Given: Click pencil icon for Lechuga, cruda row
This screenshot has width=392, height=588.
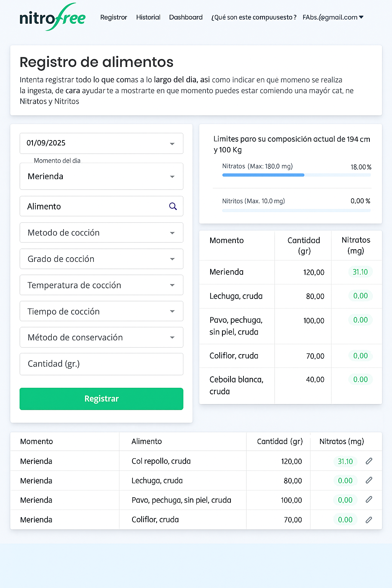Looking at the screenshot, I should [x=369, y=480].
